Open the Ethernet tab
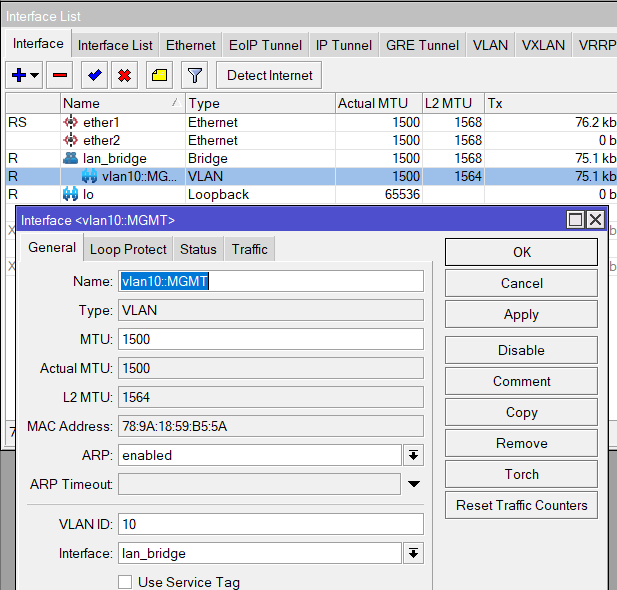Image resolution: width=617 pixels, height=590 pixels. point(190,45)
